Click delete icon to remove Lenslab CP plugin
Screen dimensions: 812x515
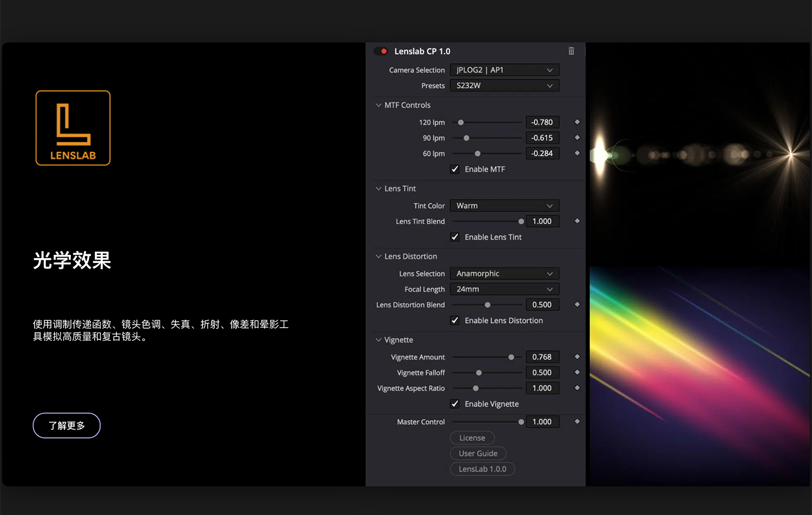(571, 51)
